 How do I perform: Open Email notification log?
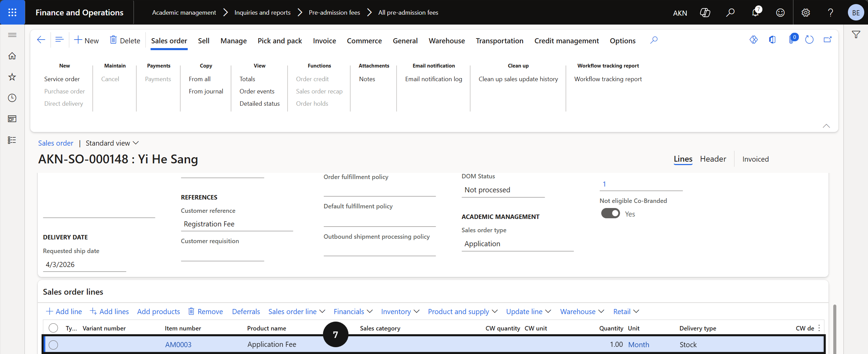click(x=434, y=79)
